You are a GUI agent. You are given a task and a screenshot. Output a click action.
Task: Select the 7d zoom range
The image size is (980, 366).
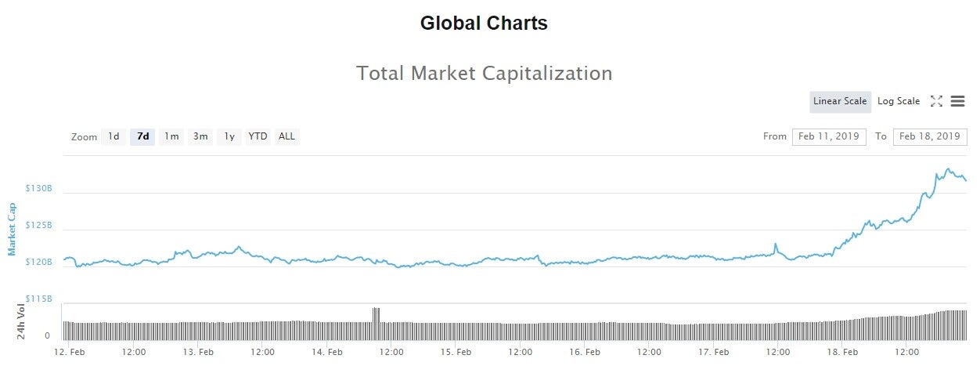142,136
